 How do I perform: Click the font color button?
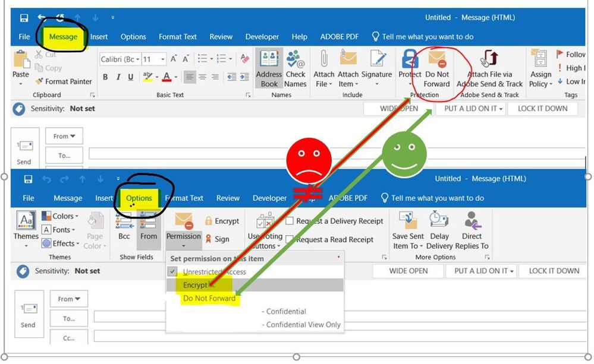[166, 77]
